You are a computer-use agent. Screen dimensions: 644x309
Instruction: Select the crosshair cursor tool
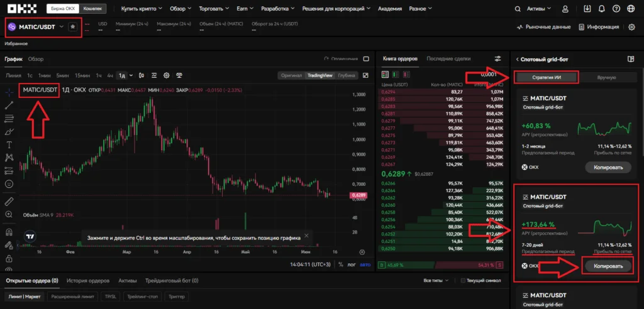point(9,92)
